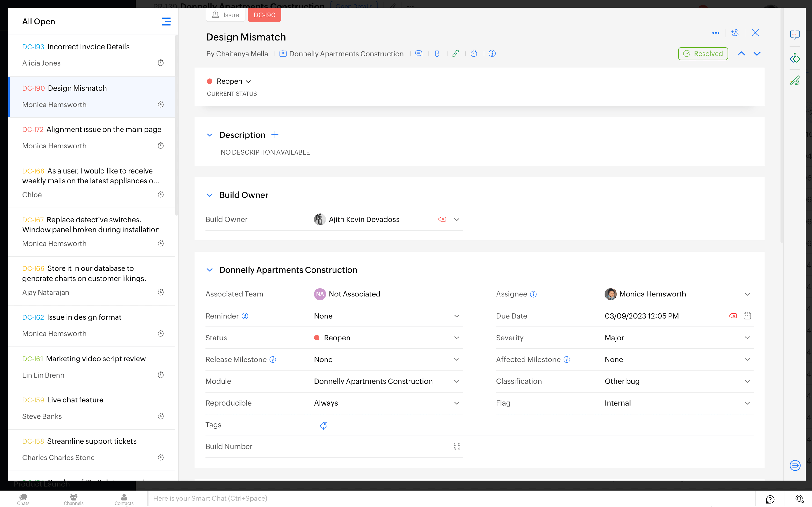Open the Due Date calendar picker
Image resolution: width=812 pixels, height=507 pixels.
tap(747, 316)
